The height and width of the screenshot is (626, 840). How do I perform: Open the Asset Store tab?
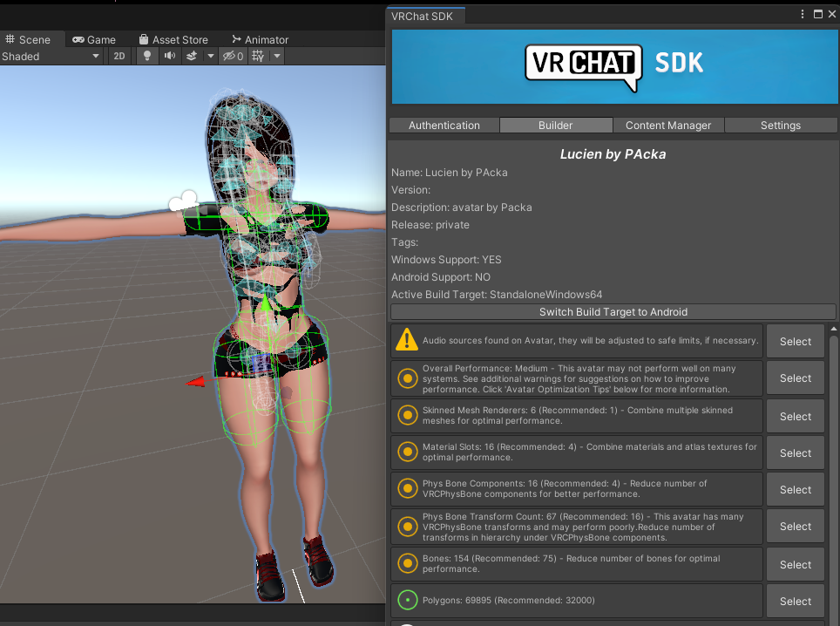point(173,39)
